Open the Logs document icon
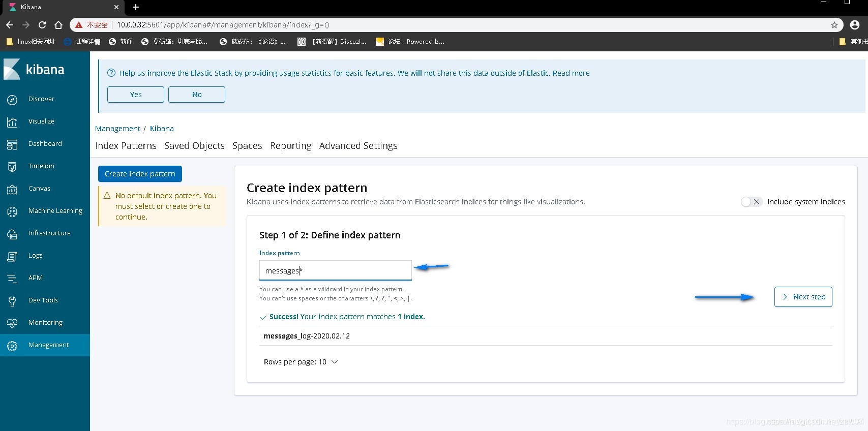This screenshot has height=431, width=868. [x=12, y=256]
